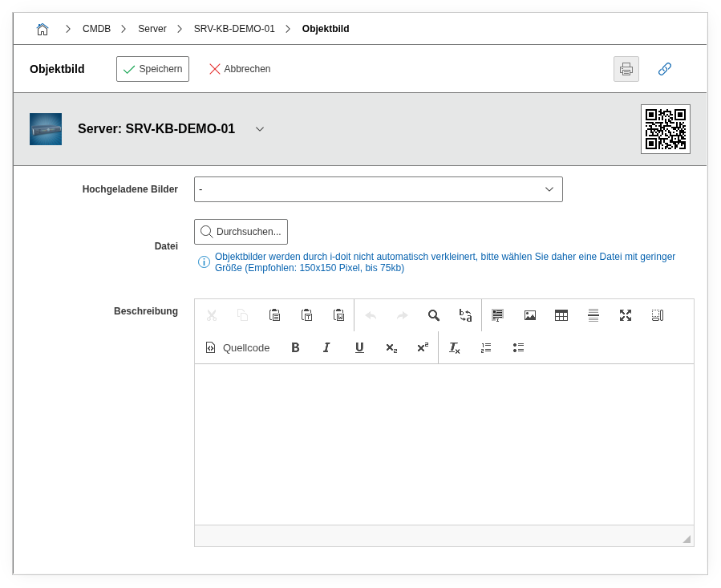The height and width of the screenshot is (588, 721).
Task: Insert a bulleted list
Action: [x=518, y=347]
